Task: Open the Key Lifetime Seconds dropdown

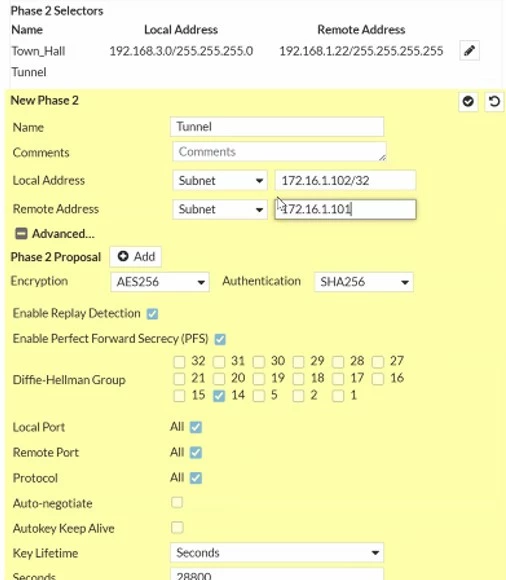Action: 277,553
